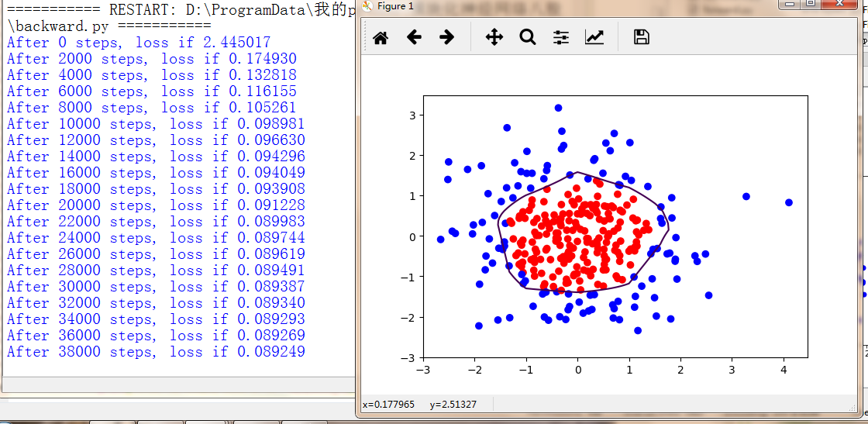
Task: Save the figure with floppy icon
Action: coord(641,37)
